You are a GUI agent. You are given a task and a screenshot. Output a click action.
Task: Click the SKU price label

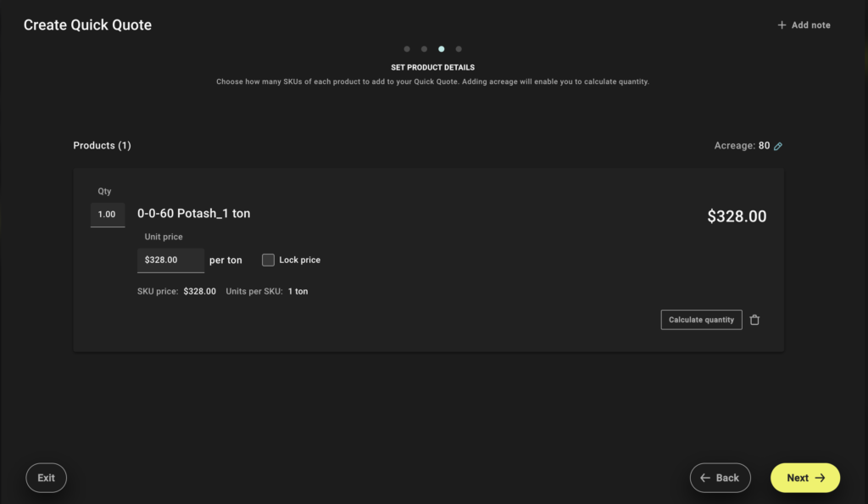tap(158, 291)
